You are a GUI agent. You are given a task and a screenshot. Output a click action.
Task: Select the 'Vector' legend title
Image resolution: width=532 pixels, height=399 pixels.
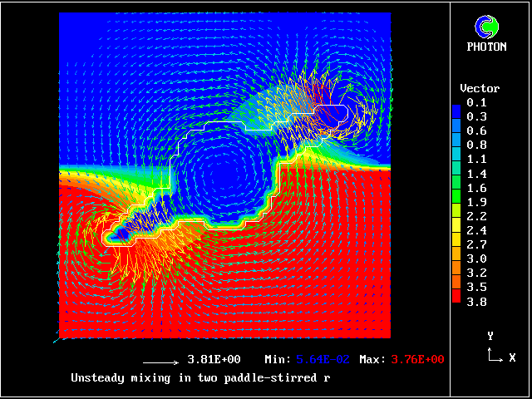coord(480,88)
